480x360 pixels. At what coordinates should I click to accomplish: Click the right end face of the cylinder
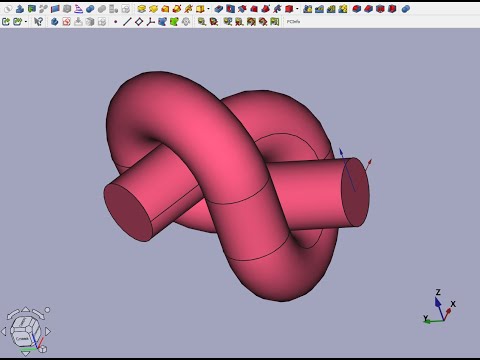point(355,192)
